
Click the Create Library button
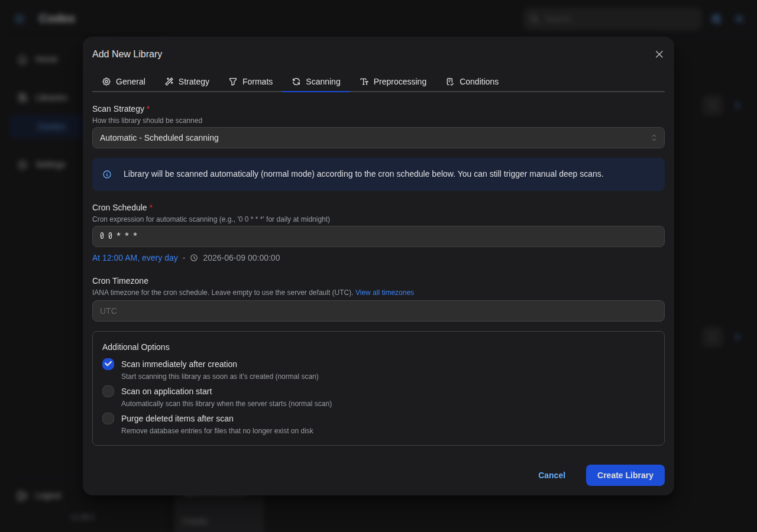click(625, 475)
